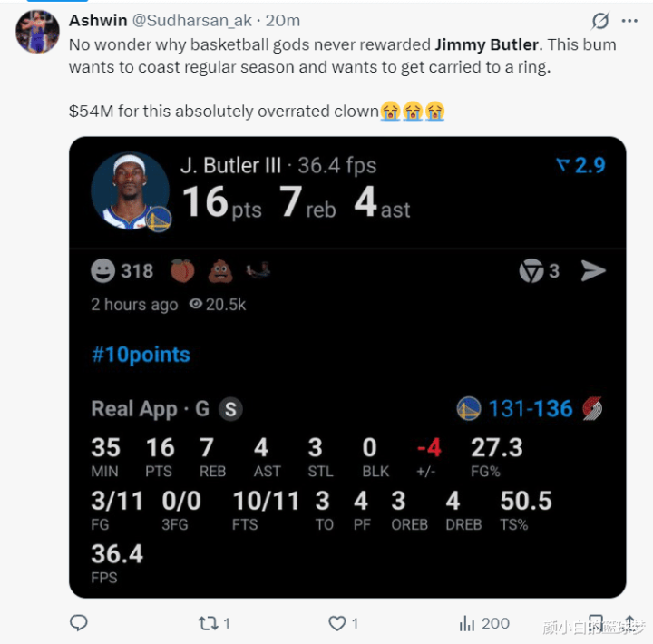
Task: Reply to the tweet via comment icon
Action: pyautogui.click(x=79, y=623)
